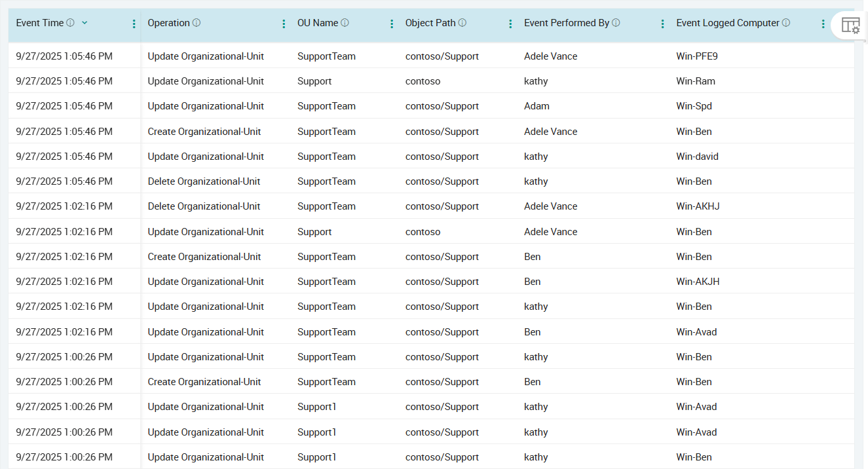Select the Win-Spd computer cell

pos(694,106)
